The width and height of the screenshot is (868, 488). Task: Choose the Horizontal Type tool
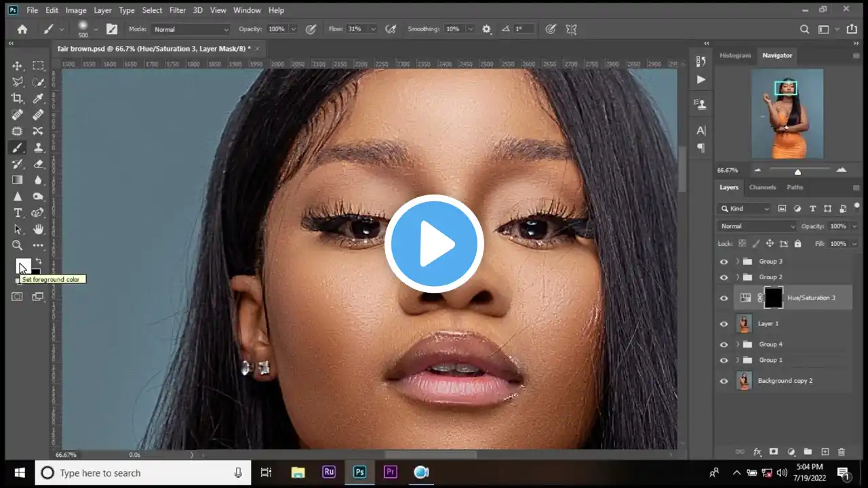click(x=18, y=213)
